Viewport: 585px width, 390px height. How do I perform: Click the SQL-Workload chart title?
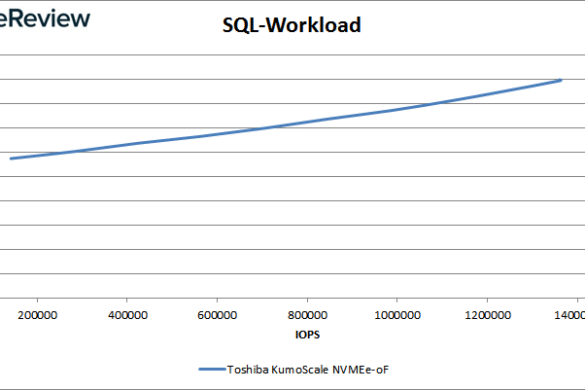point(291,25)
